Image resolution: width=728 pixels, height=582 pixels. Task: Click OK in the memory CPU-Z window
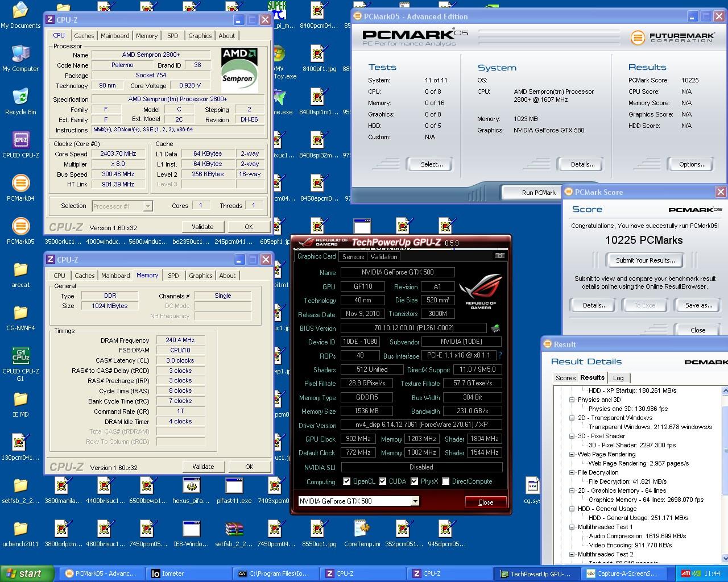249,467
